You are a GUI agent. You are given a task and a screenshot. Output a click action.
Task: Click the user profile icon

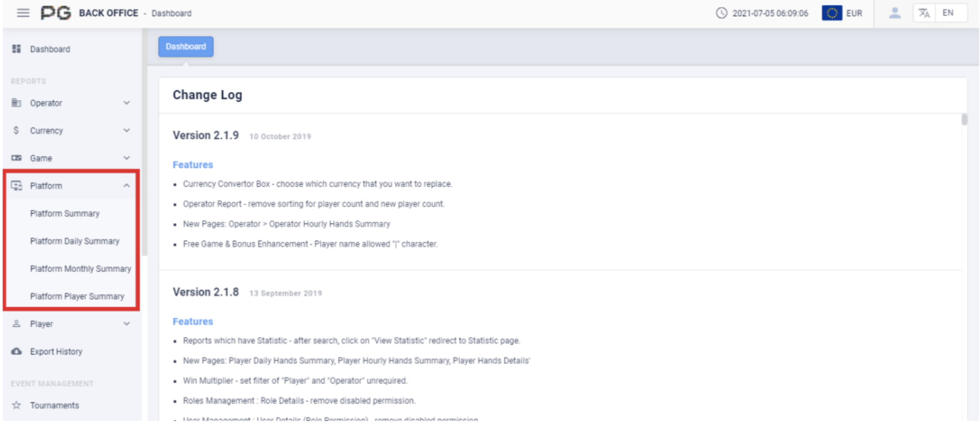894,13
